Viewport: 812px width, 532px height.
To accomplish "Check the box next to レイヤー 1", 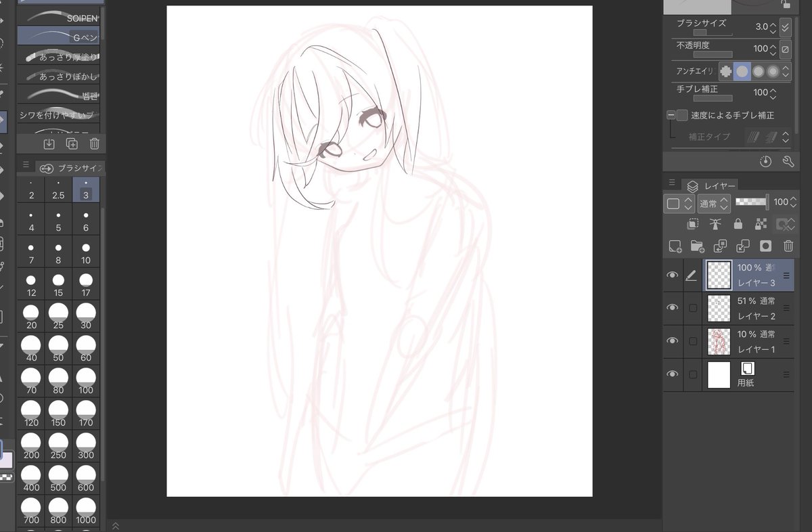I will [692, 341].
